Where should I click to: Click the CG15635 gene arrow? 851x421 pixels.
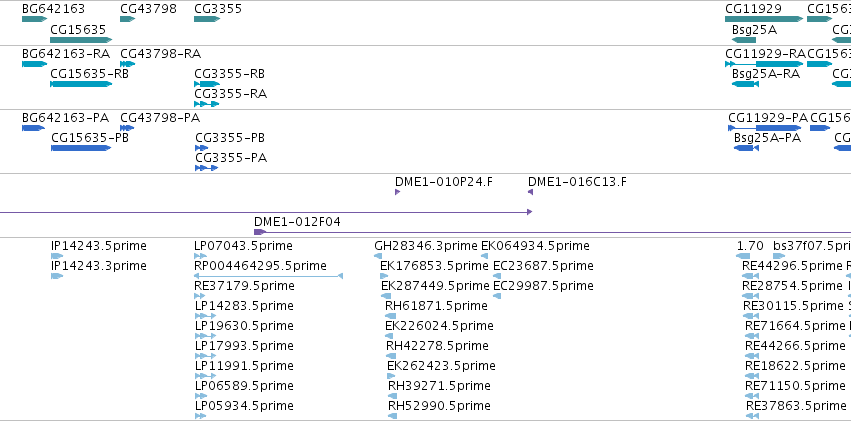coord(81,40)
